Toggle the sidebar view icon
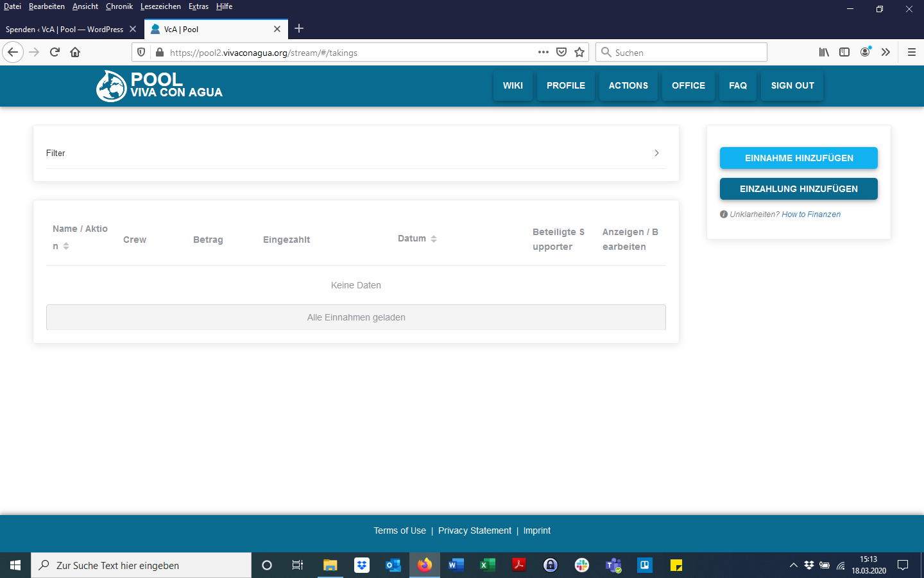This screenshot has width=924, height=578. [x=844, y=53]
